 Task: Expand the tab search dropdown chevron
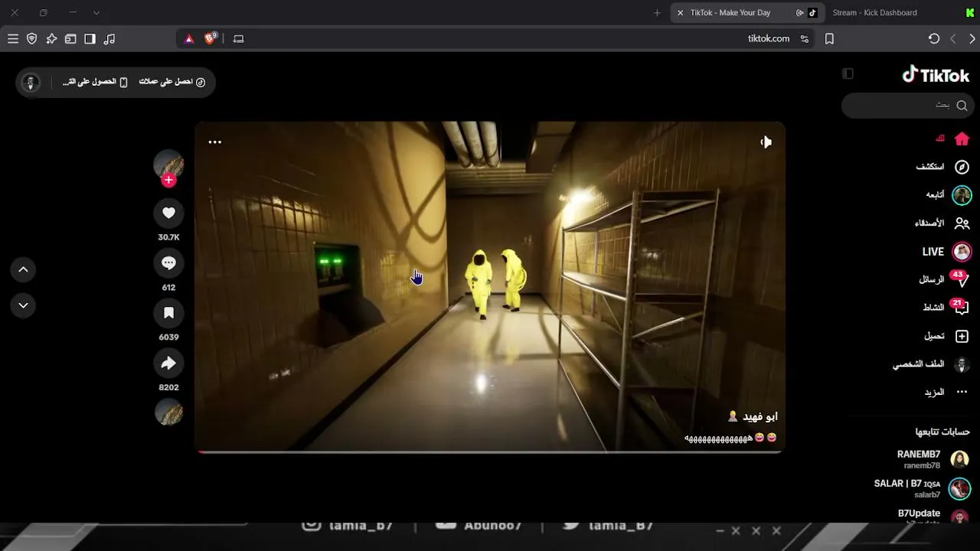[96, 12]
